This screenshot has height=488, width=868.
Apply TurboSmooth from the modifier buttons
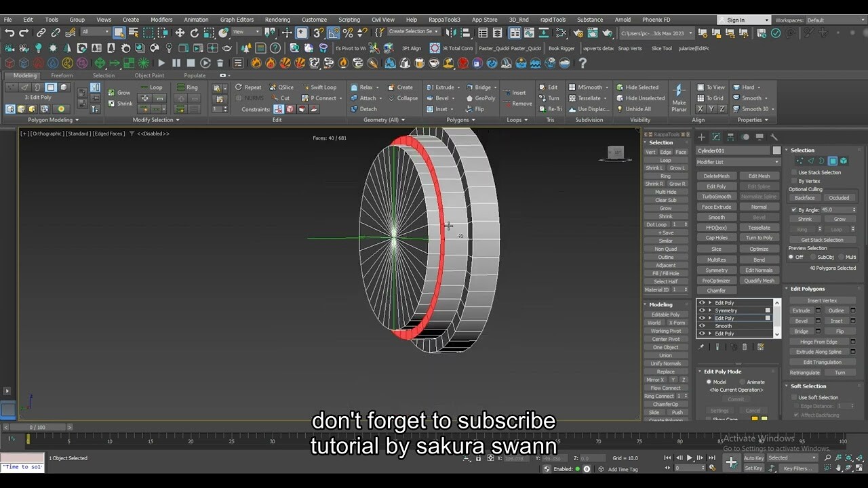[x=716, y=196]
